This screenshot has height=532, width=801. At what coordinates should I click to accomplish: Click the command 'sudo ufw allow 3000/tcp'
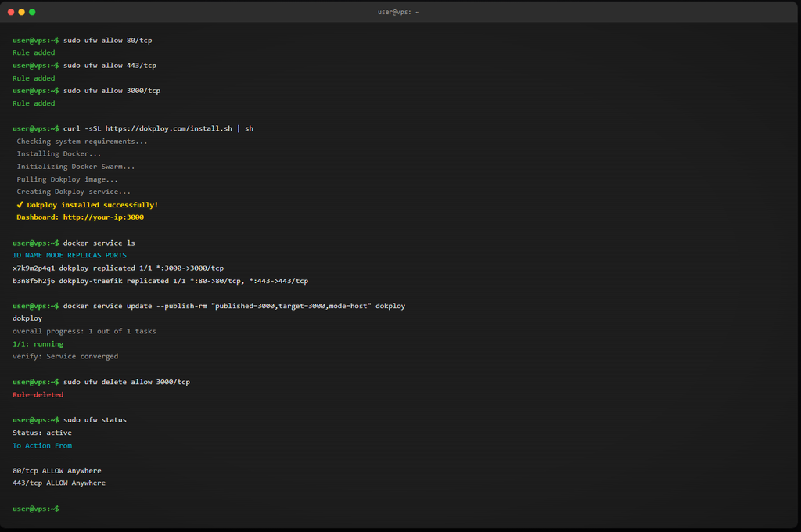point(112,91)
